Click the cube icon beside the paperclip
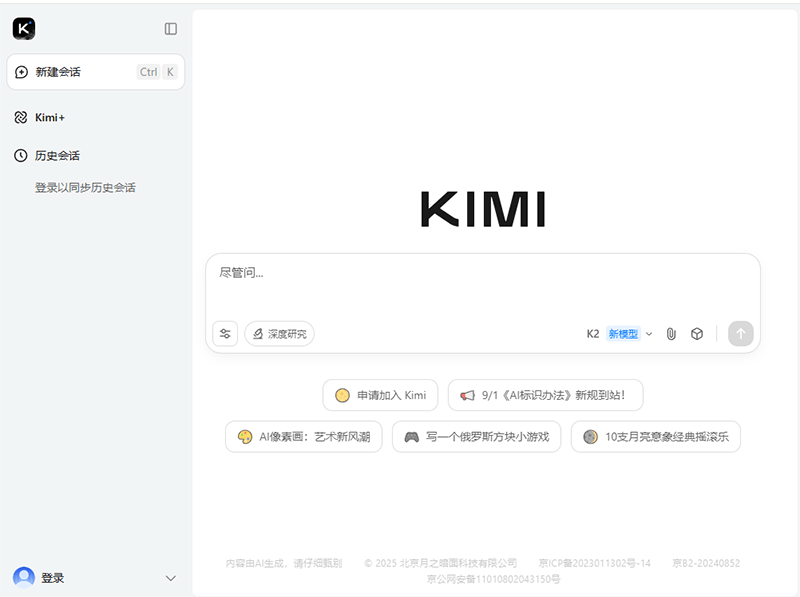This screenshot has height=597, width=800. (697, 334)
